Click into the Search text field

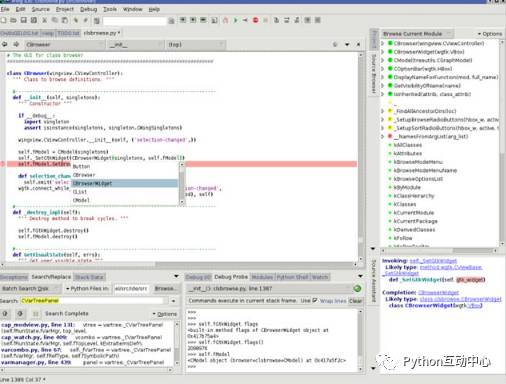93,301
